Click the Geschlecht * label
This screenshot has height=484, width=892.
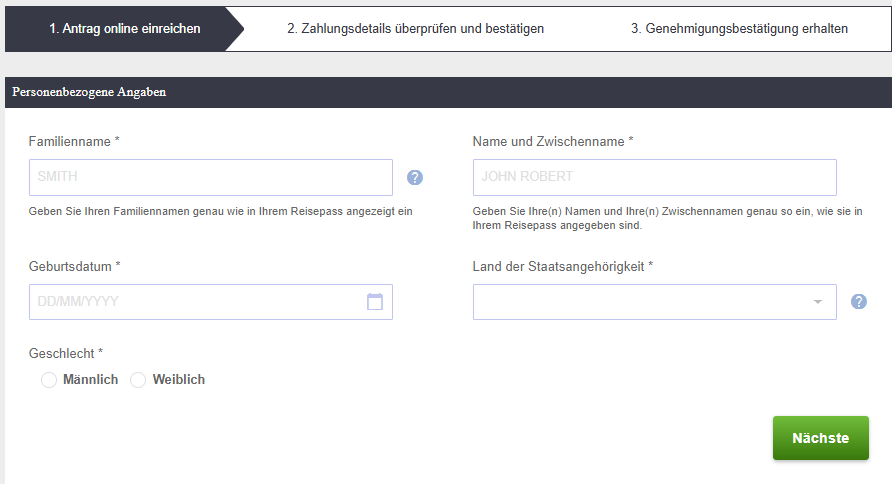[x=66, y=353]
